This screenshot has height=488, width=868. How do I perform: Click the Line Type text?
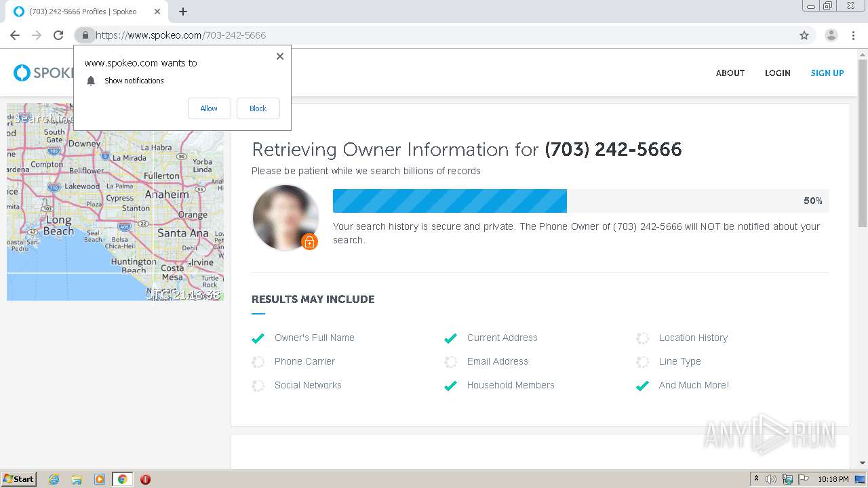click(680, 361)
